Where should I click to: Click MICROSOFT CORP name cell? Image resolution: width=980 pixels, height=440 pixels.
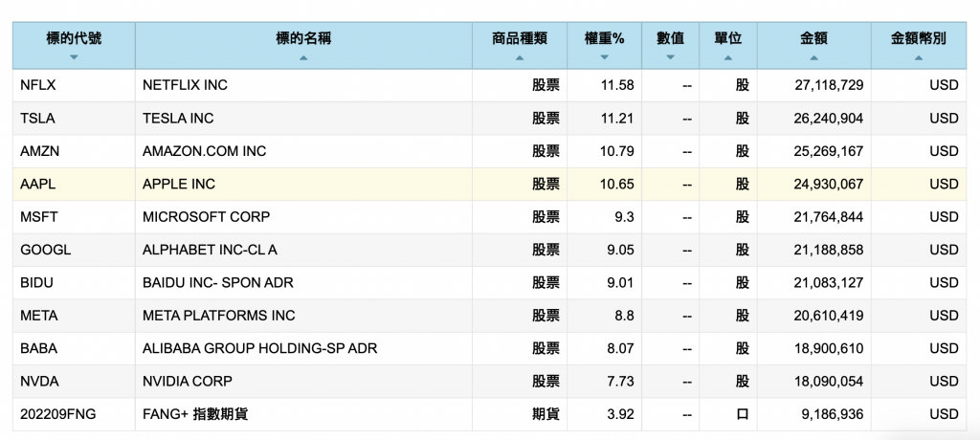click(x=303, y=217)
